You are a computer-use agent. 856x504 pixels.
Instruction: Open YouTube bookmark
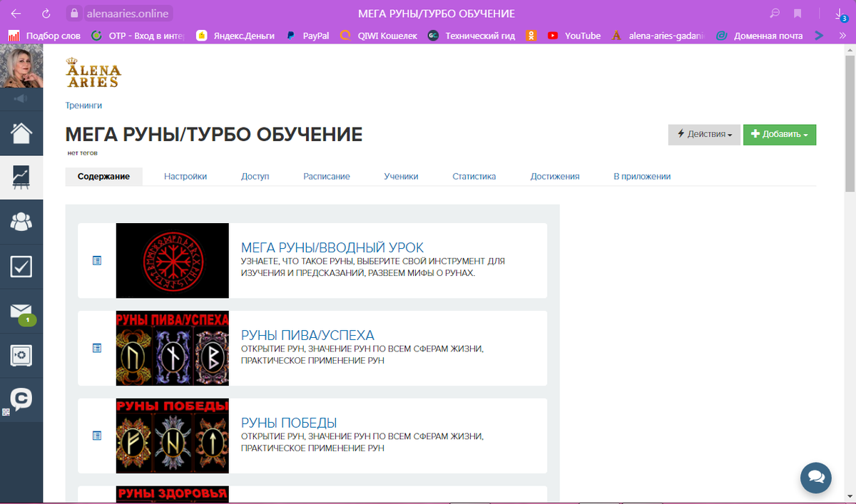(x=574, y=35)
